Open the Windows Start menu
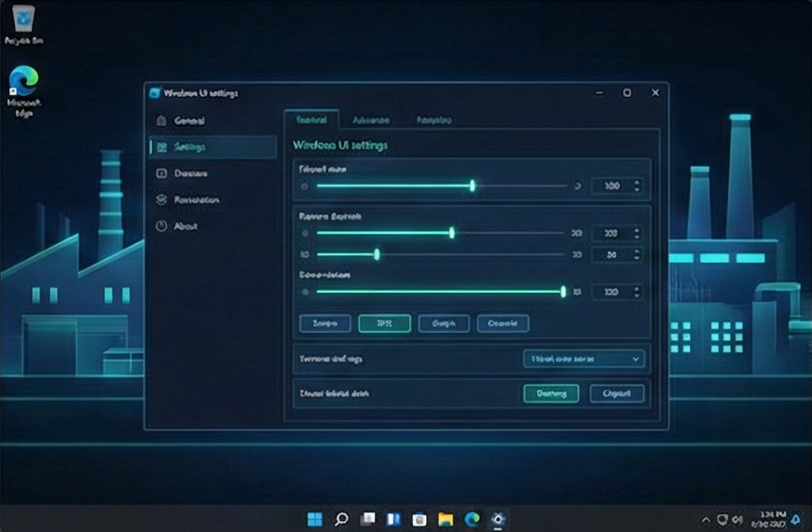The height and width of the screenshot is (532, 812). coord(314,519)
